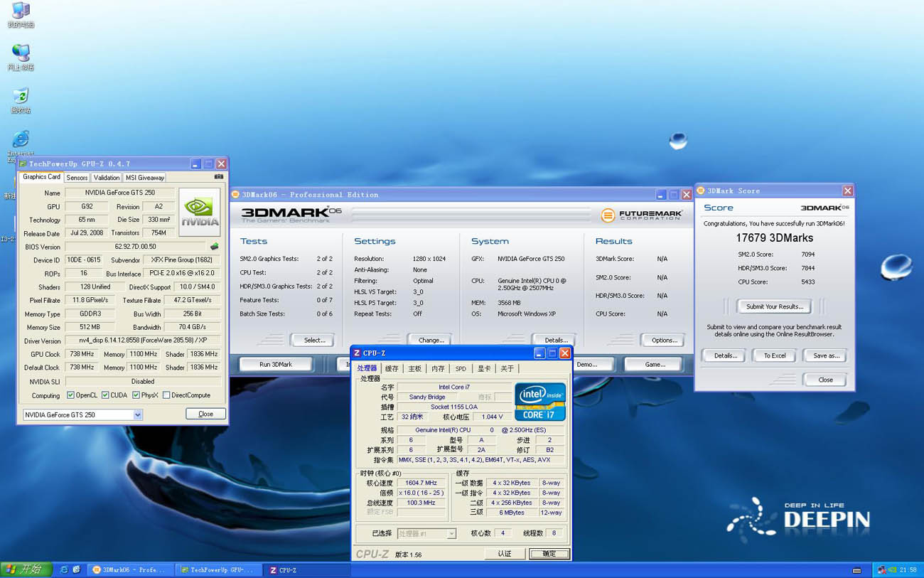Switch to the 缓存 tab in CPU-Z
924x578 pixels.
coord(392,369)
